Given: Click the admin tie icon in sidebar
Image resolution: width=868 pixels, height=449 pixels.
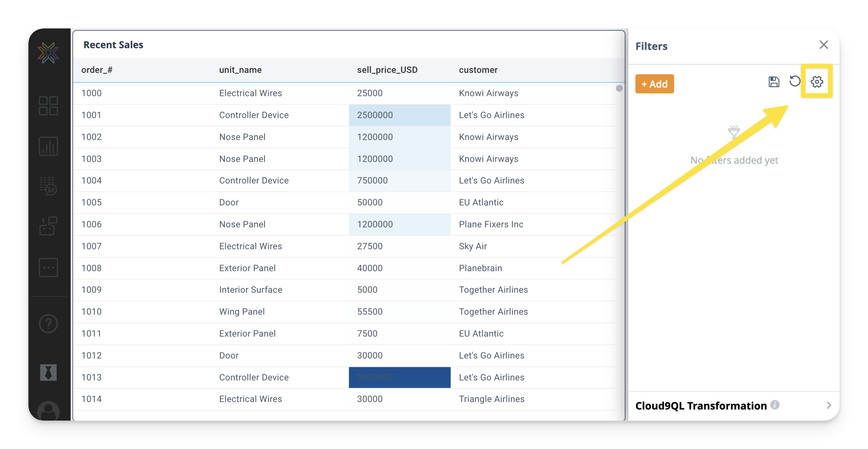Looking at the screenshot, I should click(x=48, y=372).
